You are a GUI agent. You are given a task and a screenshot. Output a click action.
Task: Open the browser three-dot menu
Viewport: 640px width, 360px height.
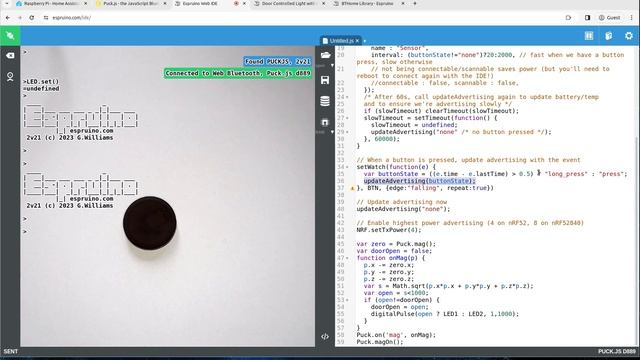pyautogui.click(x=631, y=18)
